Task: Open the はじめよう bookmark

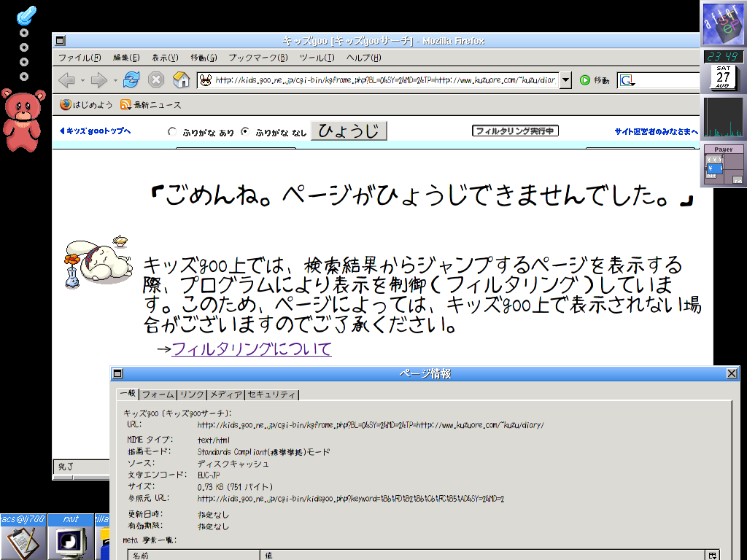Action: click(86, 105)
